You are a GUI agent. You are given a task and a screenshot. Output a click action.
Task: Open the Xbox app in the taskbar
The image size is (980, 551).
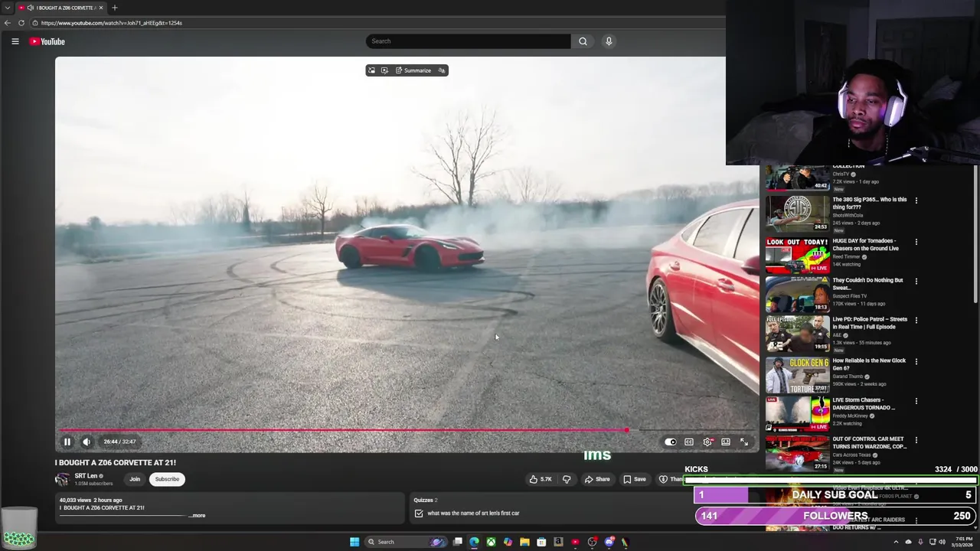pyautogui.click(x=491, y=542)
